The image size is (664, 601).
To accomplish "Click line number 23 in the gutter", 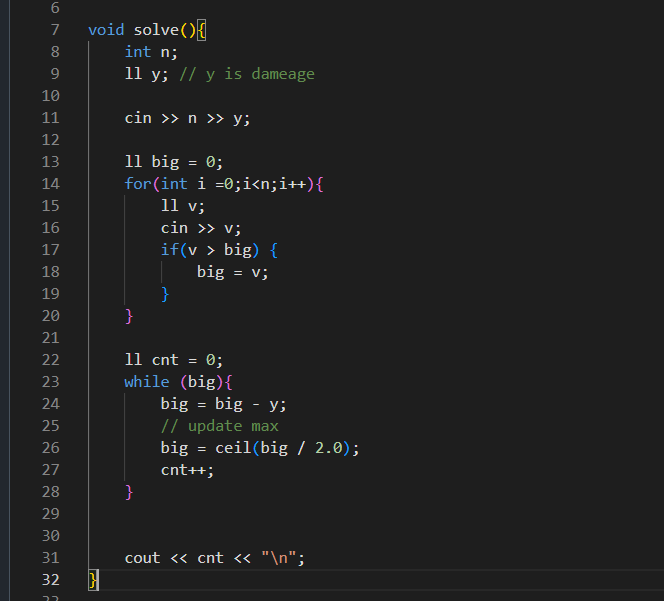I will click(50, 381).
